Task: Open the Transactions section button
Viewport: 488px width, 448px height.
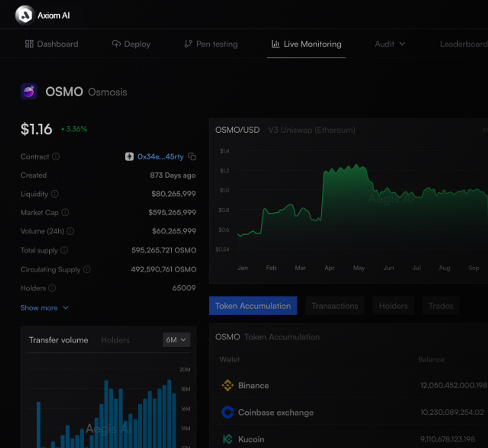Action: coord(335,306)
